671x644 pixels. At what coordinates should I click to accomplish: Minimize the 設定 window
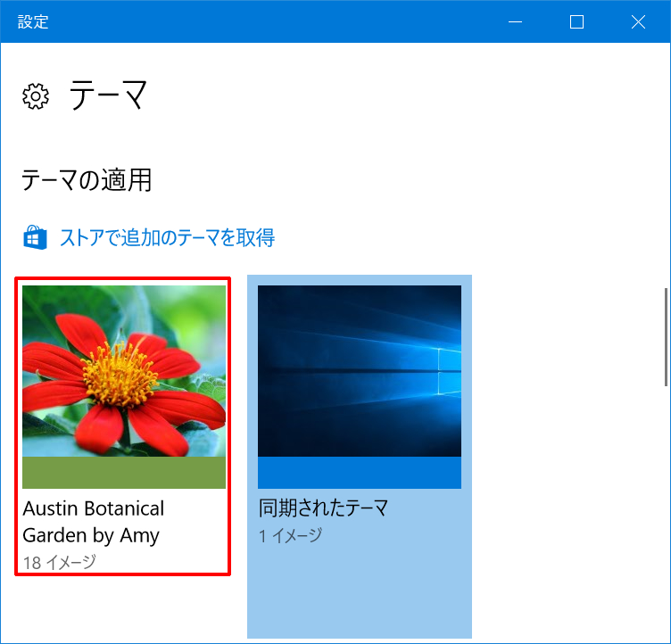pyautogui.click(x=515, y=21)
